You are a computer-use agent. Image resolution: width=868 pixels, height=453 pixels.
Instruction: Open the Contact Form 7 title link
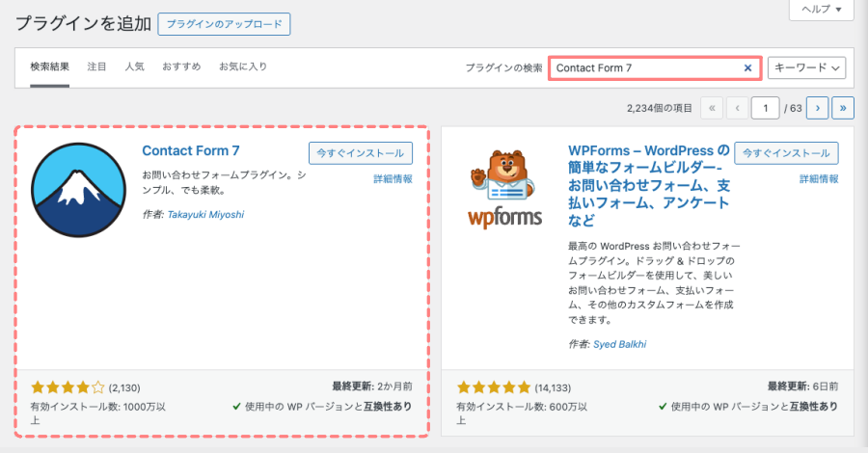[191, 151]
